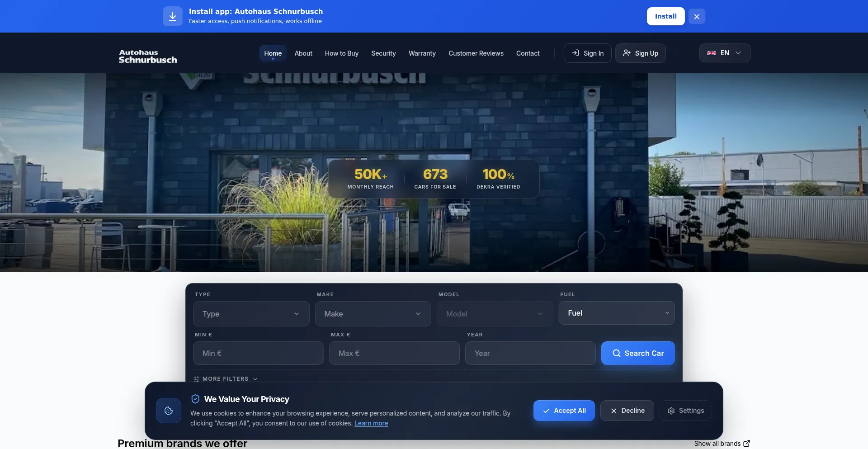Click the 673 Cars For Sale stat

point(435,179)
